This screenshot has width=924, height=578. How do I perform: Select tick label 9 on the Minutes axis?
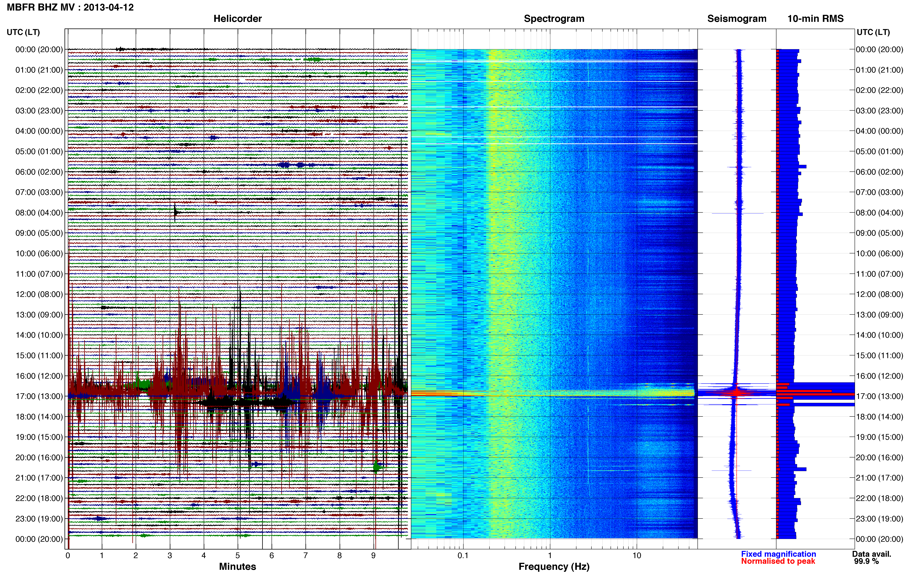tap(373, 556)
